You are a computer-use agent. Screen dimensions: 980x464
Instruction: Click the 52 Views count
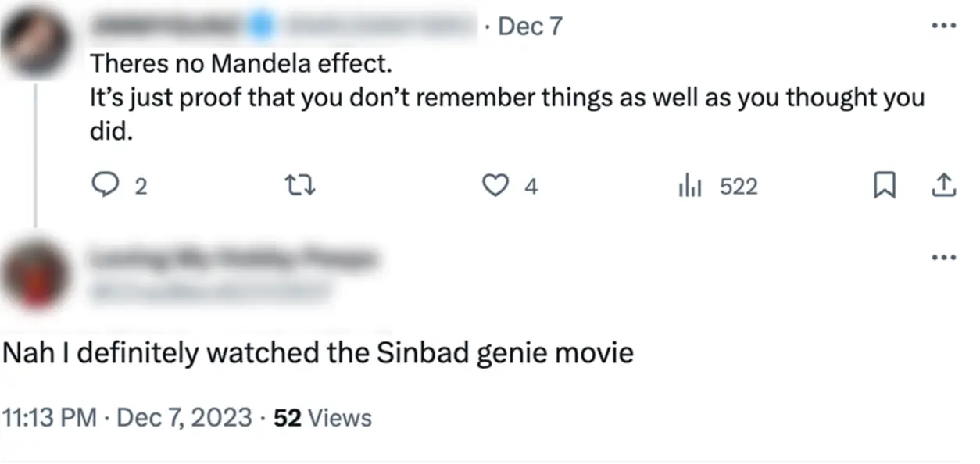click(323, 418)
